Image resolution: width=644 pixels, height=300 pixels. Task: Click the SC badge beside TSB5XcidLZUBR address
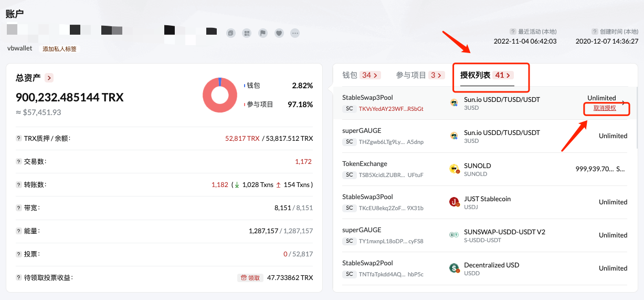coord(349,175)
